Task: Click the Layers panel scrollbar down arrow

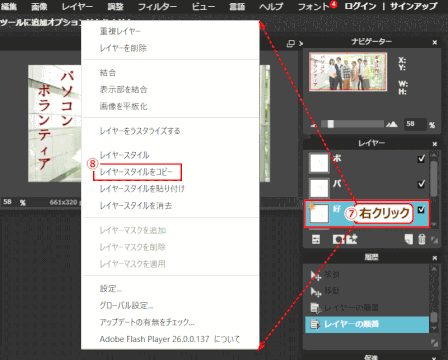Action: pyautogui.click(x=434, y=224)
